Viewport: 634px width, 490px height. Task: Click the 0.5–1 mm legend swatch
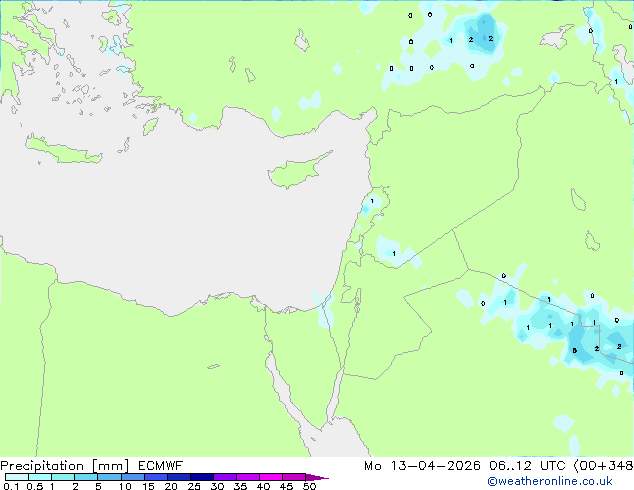coord(40,477)
